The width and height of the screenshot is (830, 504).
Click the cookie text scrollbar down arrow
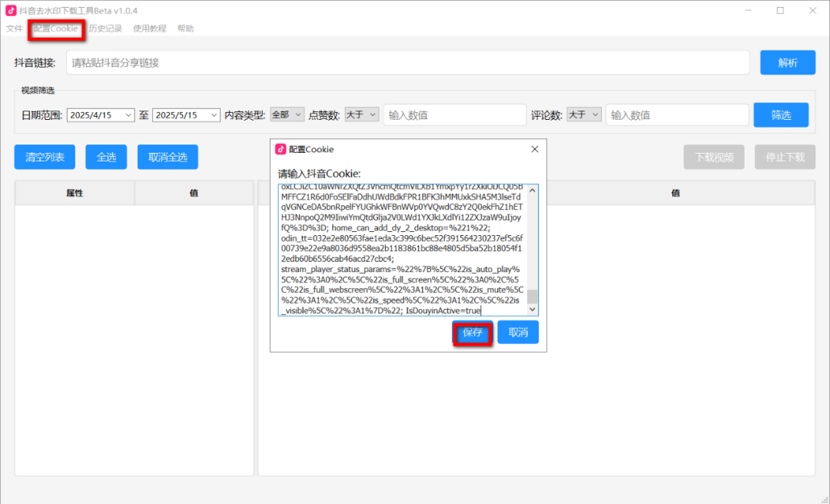(x=533, y=310)
